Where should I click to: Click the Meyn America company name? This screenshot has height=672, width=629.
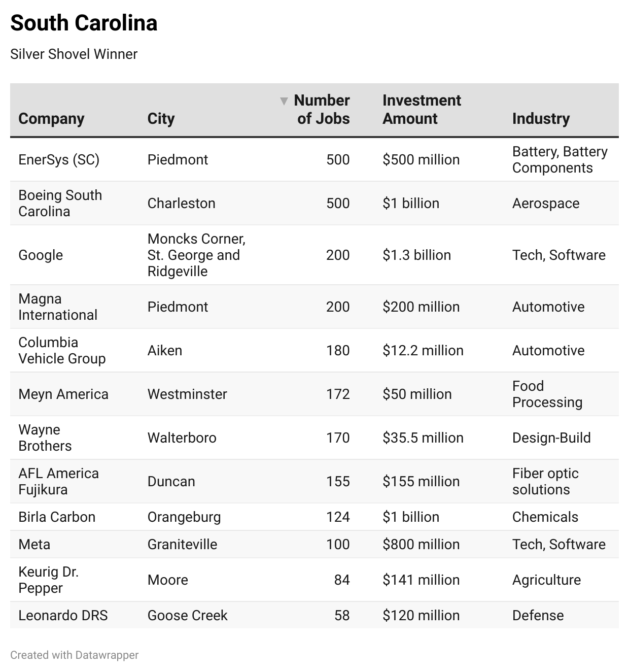(x=63, y=394)
